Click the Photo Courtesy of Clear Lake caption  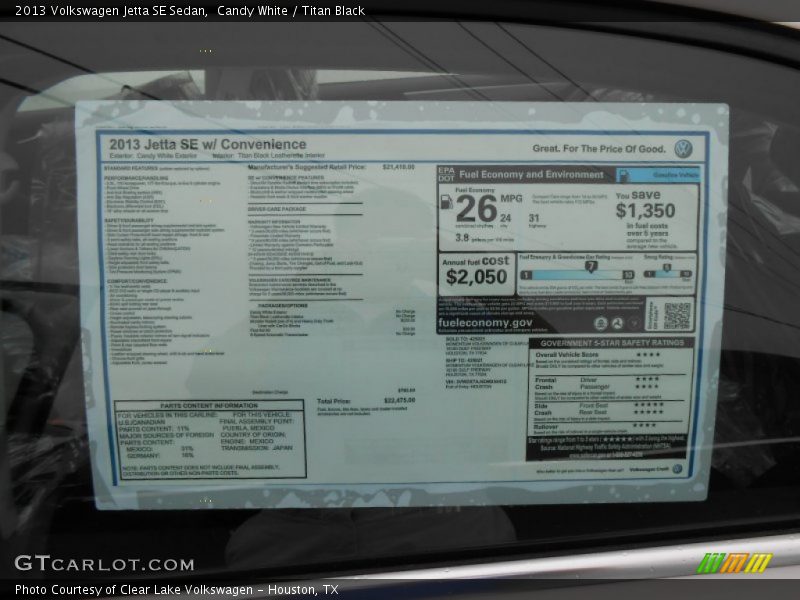176,590
